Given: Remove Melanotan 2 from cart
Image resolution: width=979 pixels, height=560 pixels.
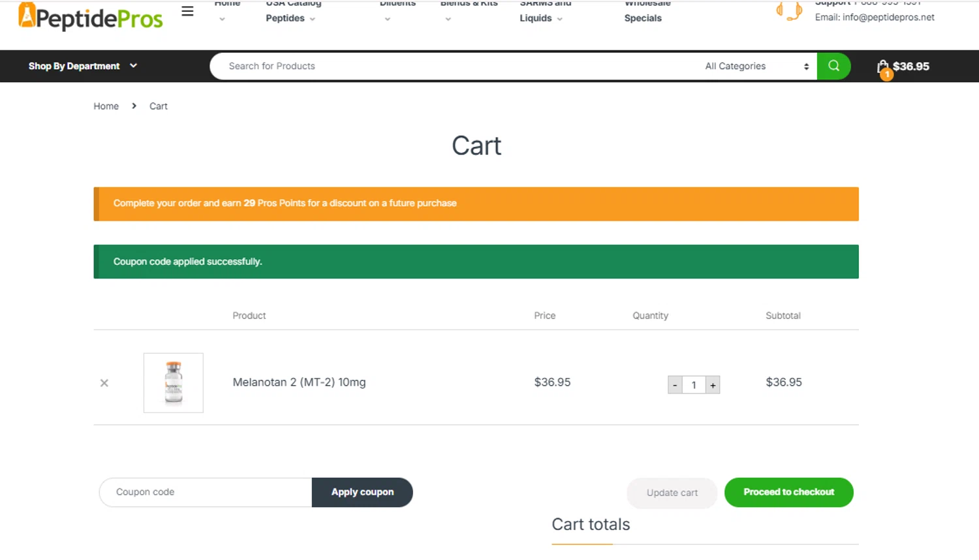Looking at the screenshot, I should pos(104,383).
